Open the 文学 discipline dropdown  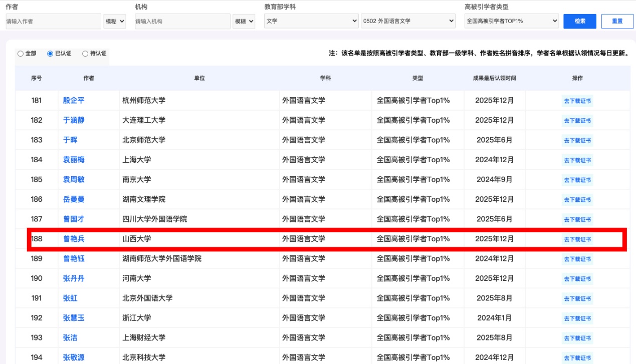(x=311, y=21)
